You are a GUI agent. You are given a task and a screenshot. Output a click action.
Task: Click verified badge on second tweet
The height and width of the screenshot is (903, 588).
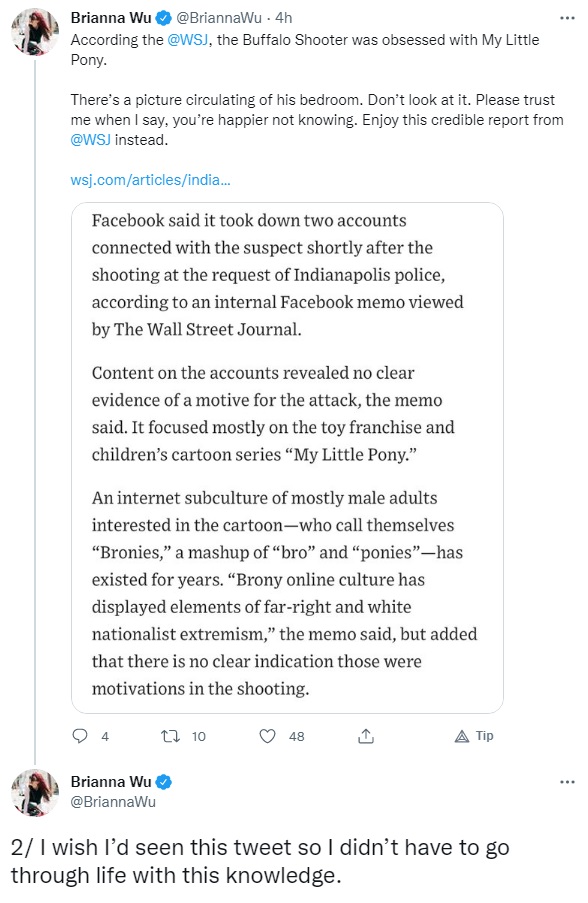[164, 782]
